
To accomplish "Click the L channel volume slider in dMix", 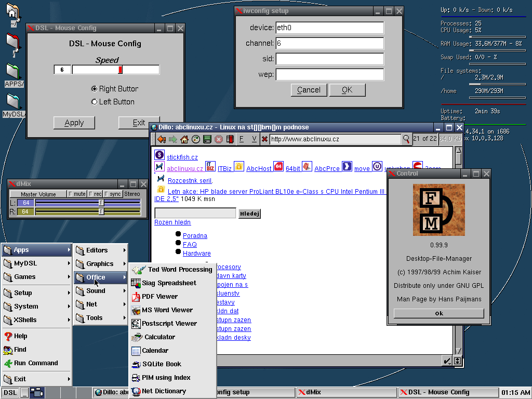I will [88, 203].
